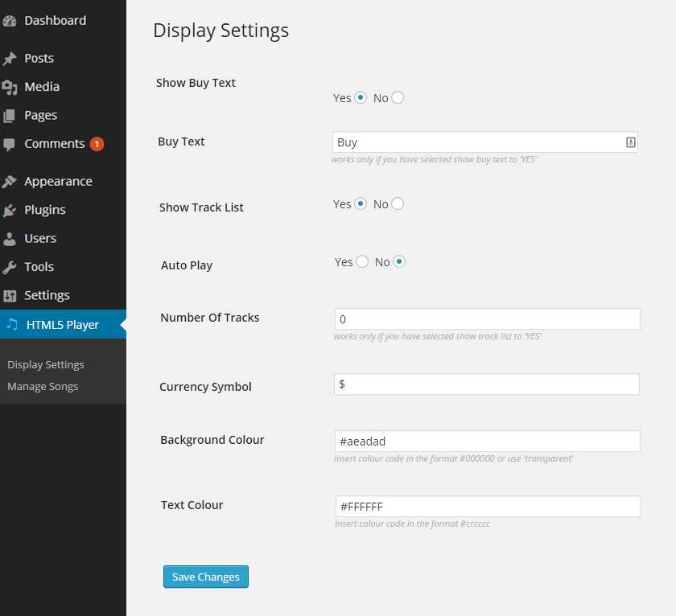
Task: Click the Plugins plug icon
Action: coord(9,210)
